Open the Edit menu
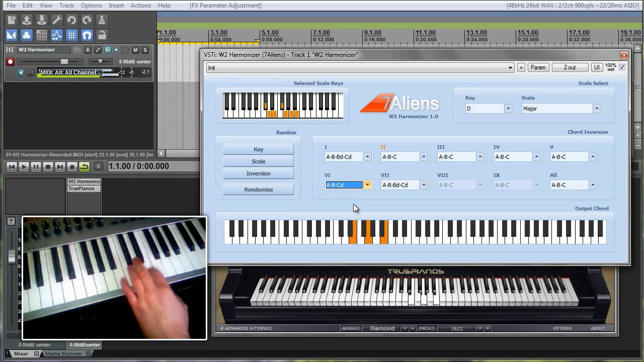644x362 pixels. (x=28, y=6)
